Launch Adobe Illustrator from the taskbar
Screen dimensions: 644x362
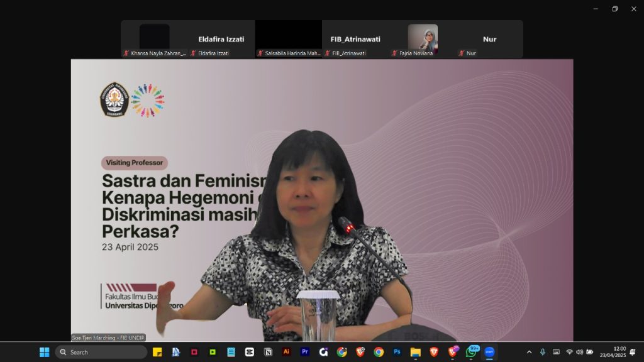[287, 352]
